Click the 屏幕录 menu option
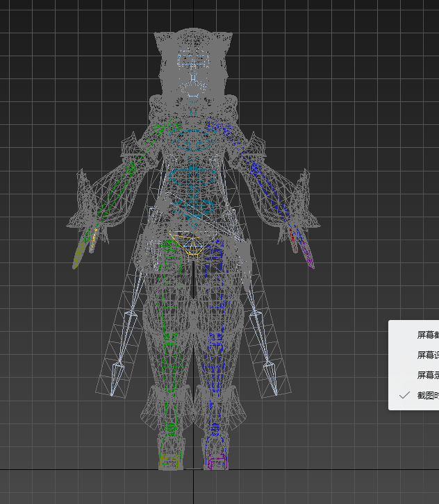This screenshot has width=439, height=504. [x=427, y=375]
